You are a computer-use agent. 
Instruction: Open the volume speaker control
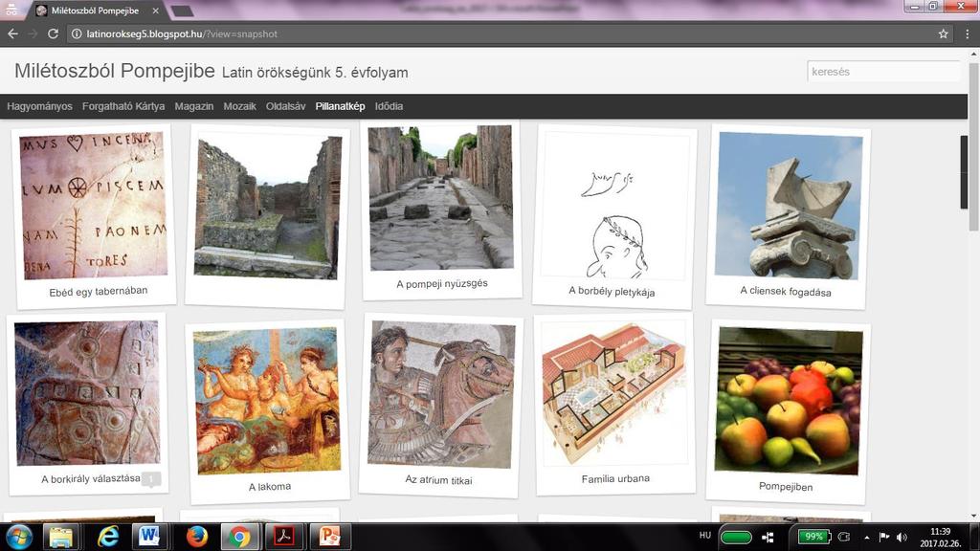pyautogui.click(x=902, y=537)
